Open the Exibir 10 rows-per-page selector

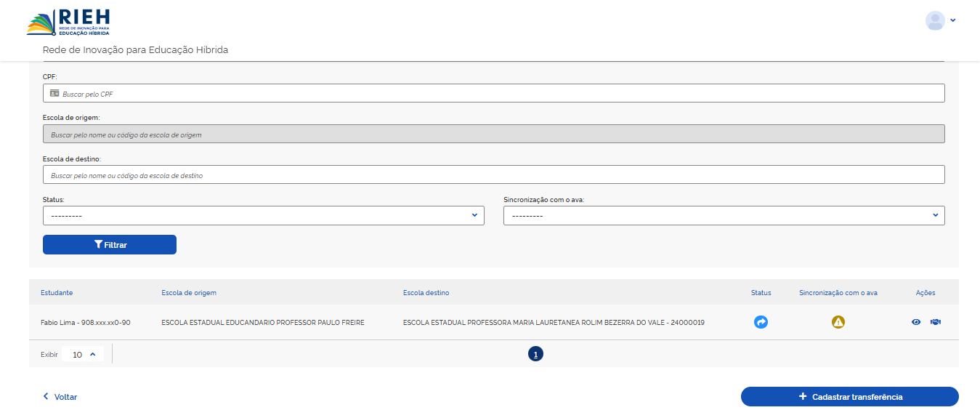point(83,355)
